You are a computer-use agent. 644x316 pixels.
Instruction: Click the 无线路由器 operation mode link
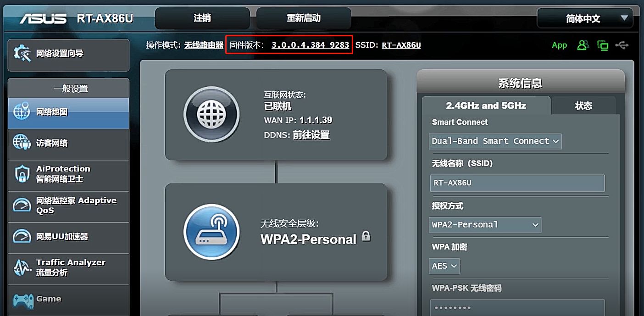coord(204,45)
